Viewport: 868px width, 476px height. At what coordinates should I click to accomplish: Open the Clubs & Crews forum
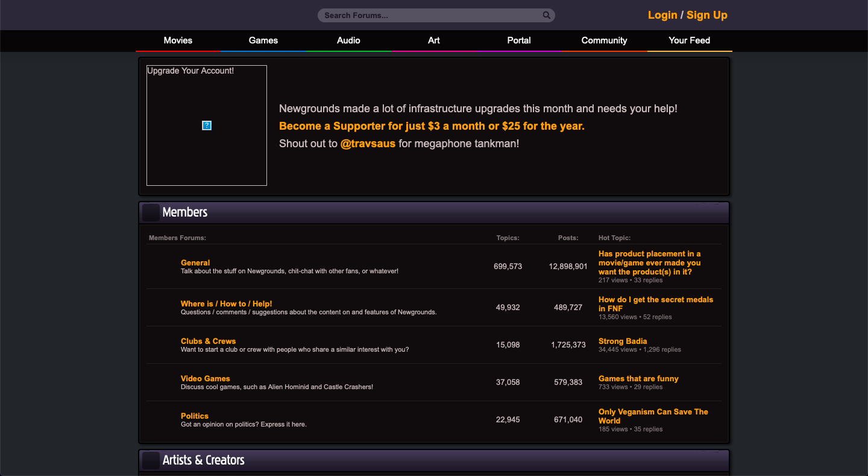[208, 341]
